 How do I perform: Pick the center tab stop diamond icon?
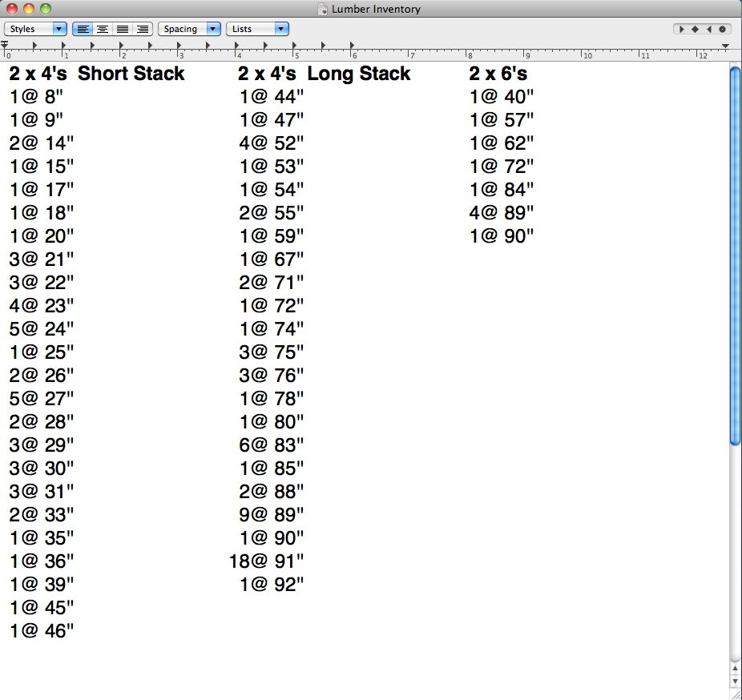[696, 30]
